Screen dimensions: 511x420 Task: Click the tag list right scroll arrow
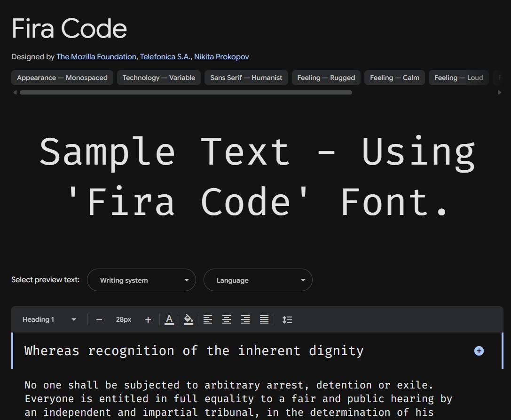500,93
